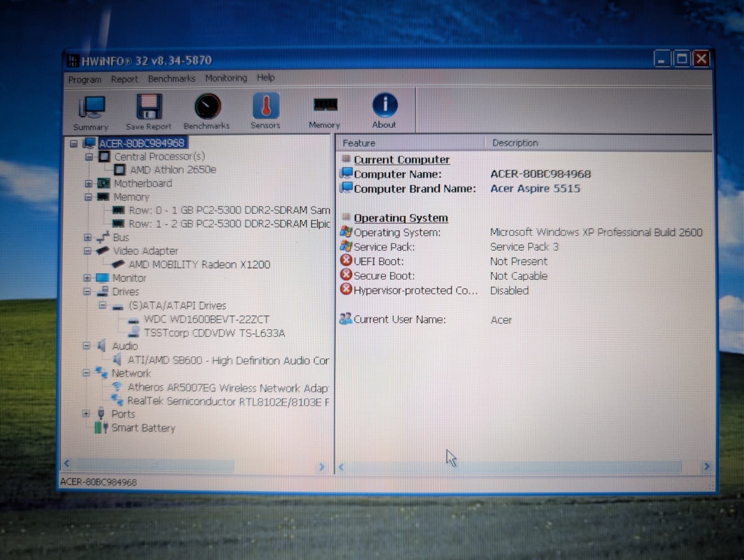Select Row: 1 - 2 GB PC2-5300 memory entry
This screenshot has width=744, height=560.
tap(229, 224)
